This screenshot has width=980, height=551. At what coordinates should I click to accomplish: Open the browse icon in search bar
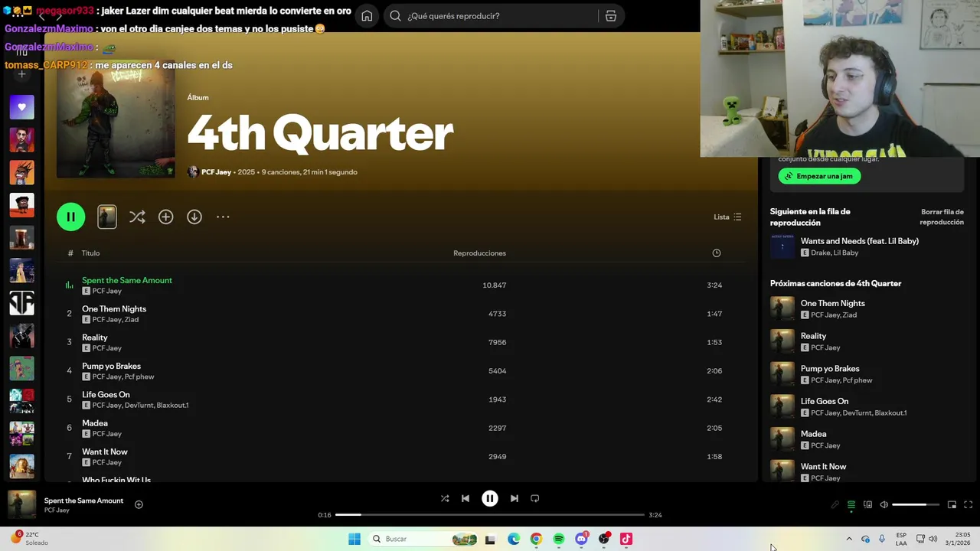(x=611, y=16)
